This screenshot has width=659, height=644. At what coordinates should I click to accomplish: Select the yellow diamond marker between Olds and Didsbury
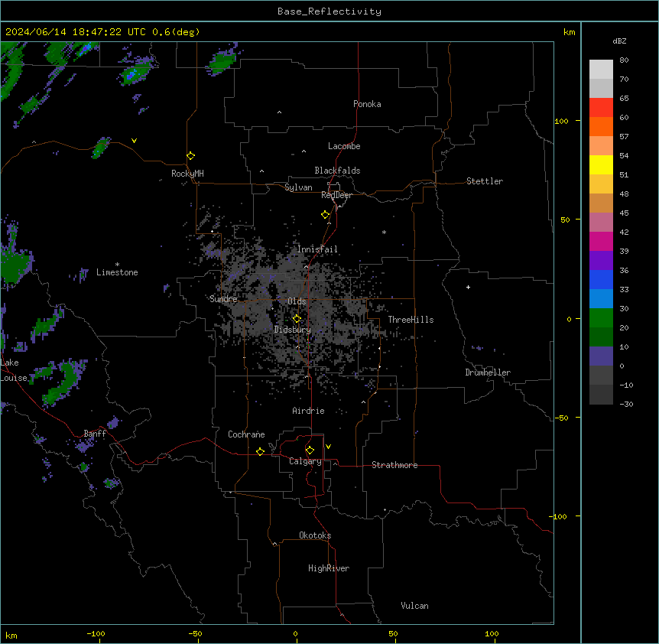click(297, 319)
